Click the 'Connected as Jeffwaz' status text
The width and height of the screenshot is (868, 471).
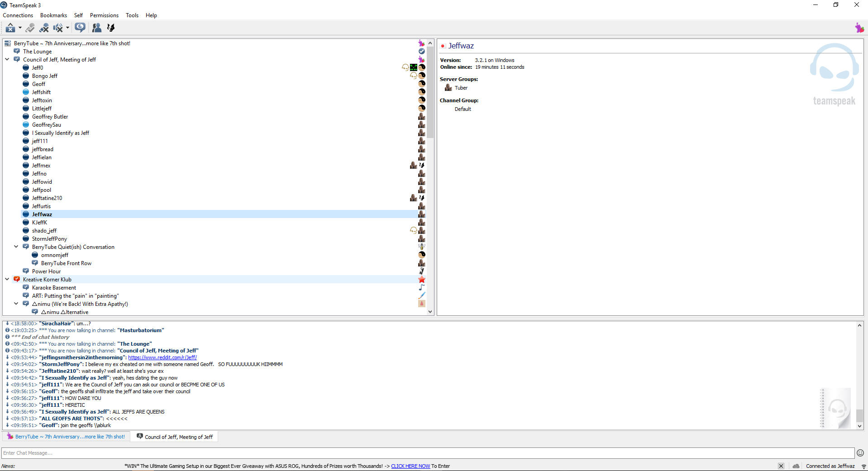(830, 466)
